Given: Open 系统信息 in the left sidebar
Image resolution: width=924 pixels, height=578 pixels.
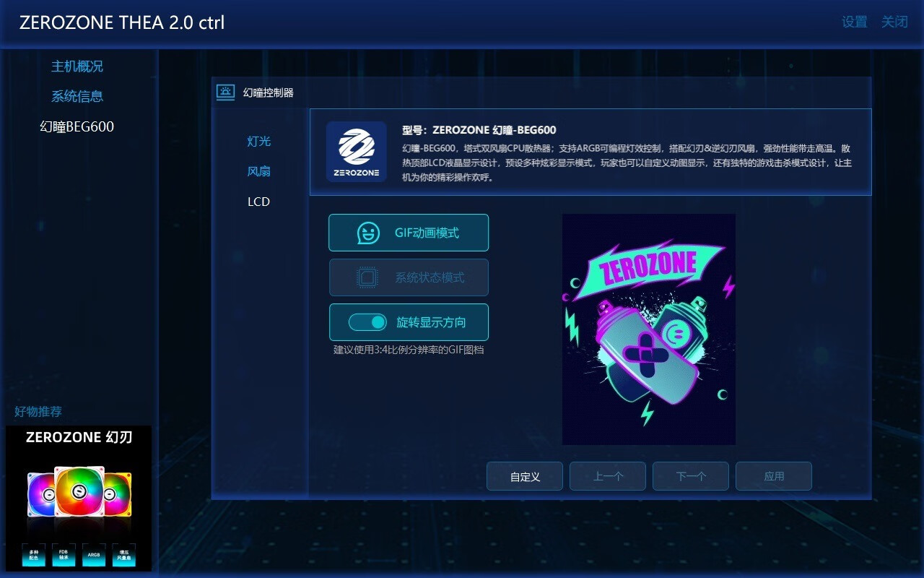Looking at the screenshot, I should coord(77,96).
